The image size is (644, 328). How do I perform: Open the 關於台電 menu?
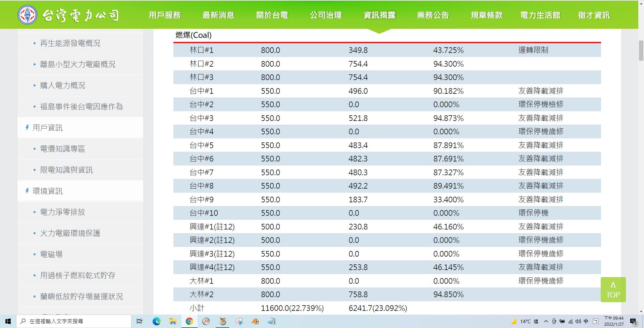pos(272,15)
